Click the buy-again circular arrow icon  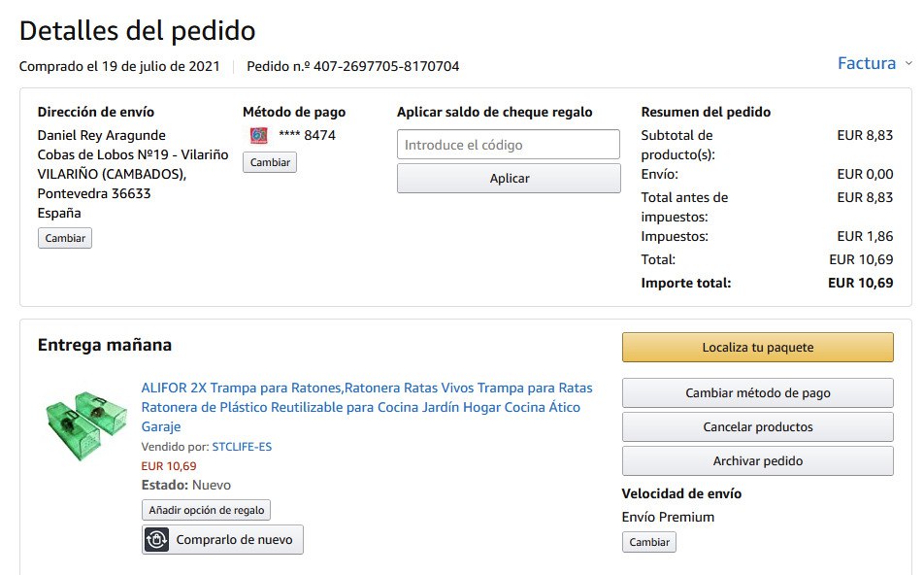click(x=156, y=539)
